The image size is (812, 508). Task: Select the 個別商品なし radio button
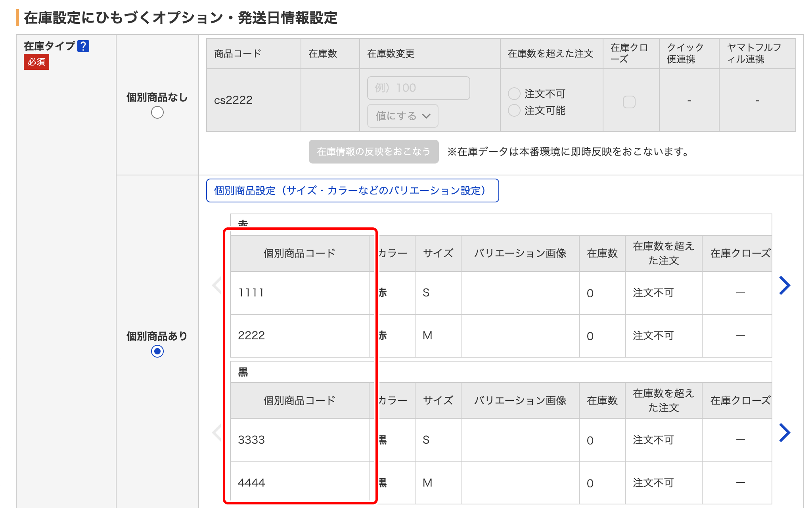157,113
